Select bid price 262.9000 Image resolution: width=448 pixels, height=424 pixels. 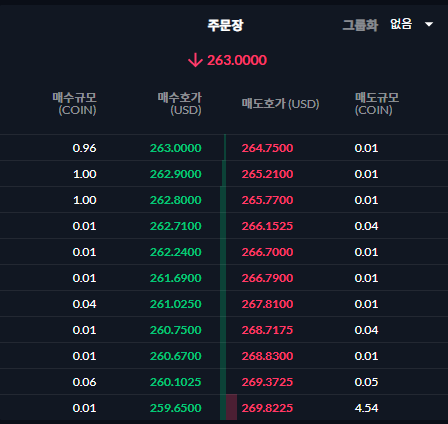[x=176, y=174]
